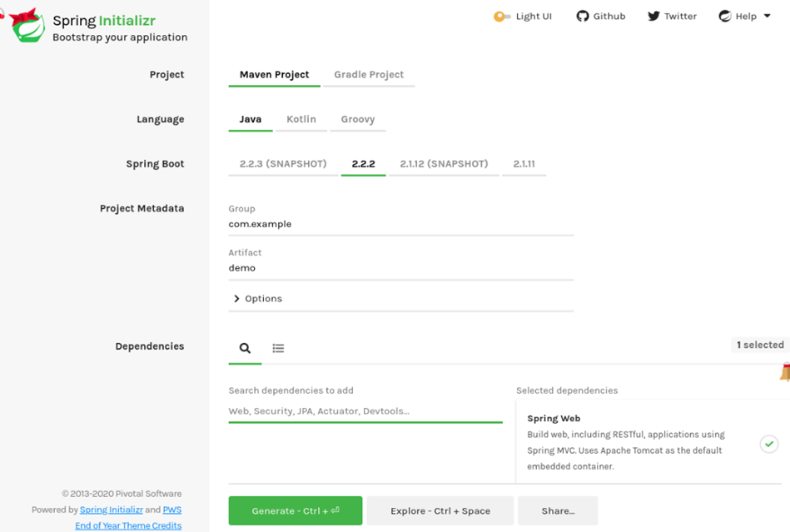790x532 pixels.
Task: Switch to dependency search view
Action: click(x=245, y=348)
